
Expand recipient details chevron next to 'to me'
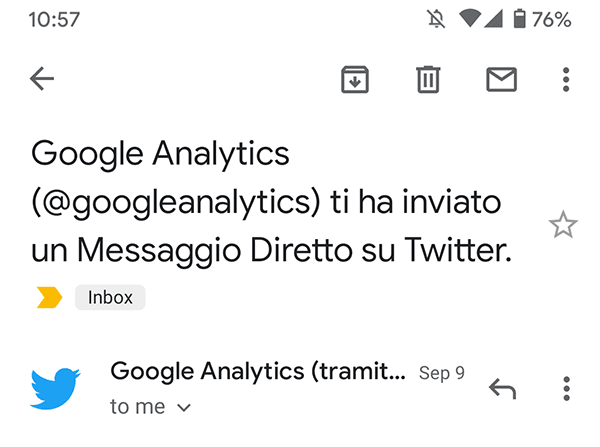[184, 408]
